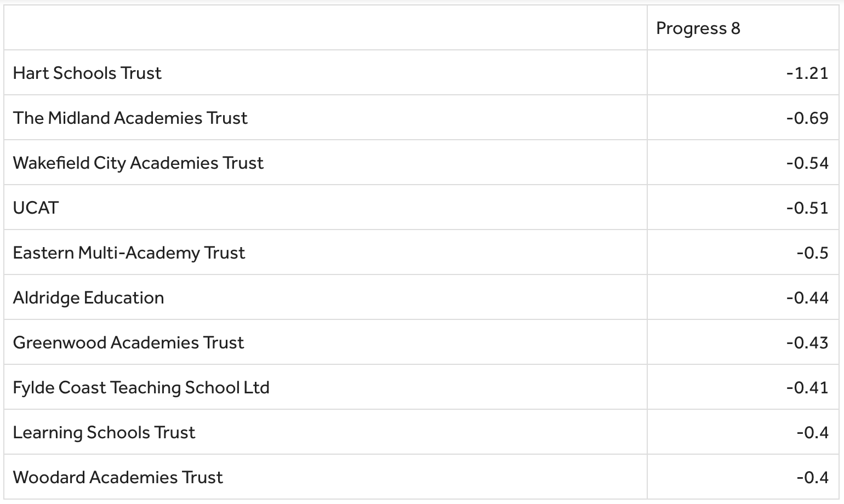Click the Aldridge Education row name
This screenshot has width=844, height=504.
[x=88, y=297]
